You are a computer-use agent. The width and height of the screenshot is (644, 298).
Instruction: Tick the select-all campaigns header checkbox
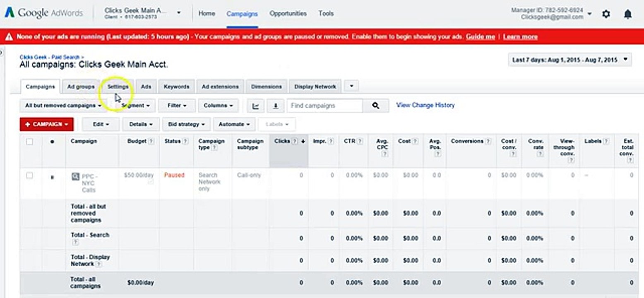[29, 142]
